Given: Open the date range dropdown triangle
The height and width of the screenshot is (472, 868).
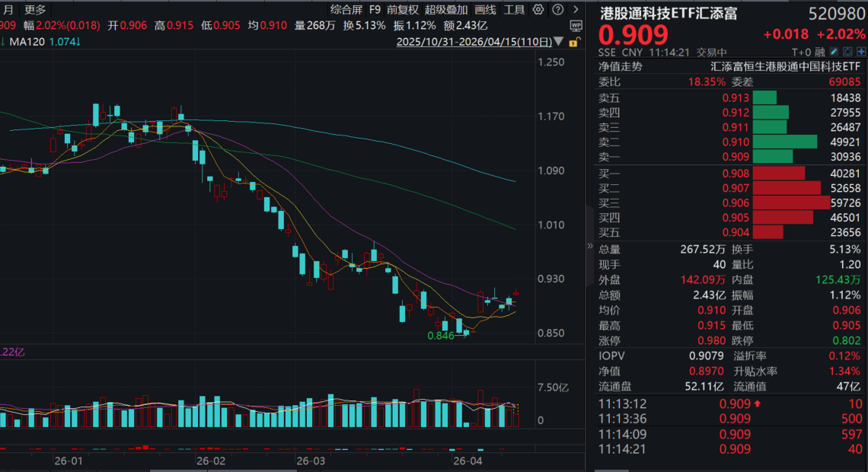Looking at the screenshot, I should (558, 42).
